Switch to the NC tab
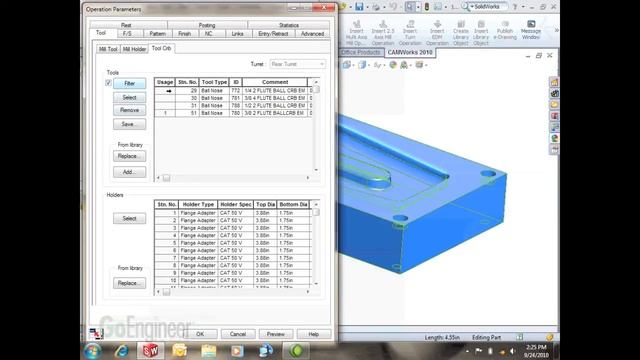 coord(209,34)
